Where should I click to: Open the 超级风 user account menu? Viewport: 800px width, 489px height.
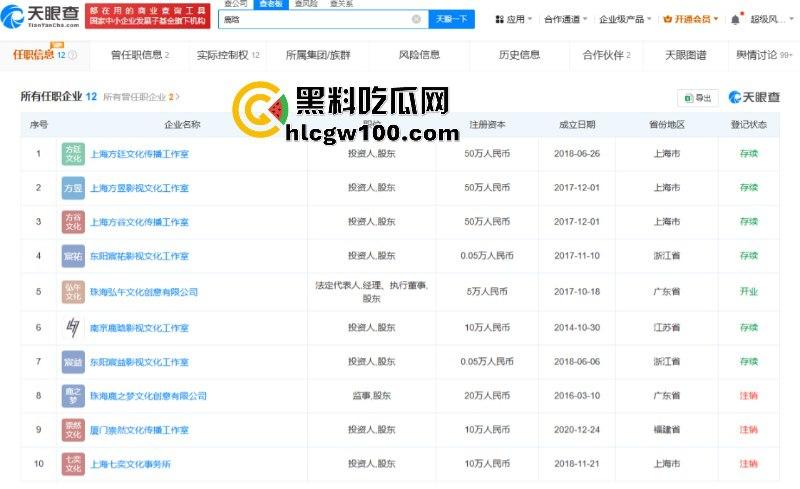(772, 19)
